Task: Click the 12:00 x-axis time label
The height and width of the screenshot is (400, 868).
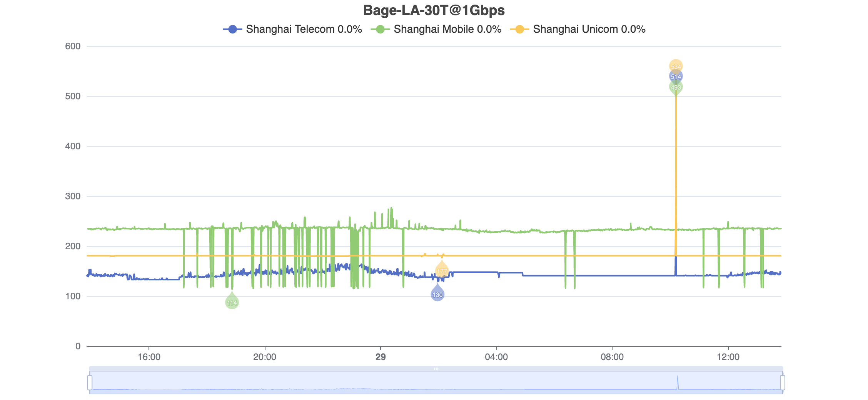Action: (x=728, y=357)
